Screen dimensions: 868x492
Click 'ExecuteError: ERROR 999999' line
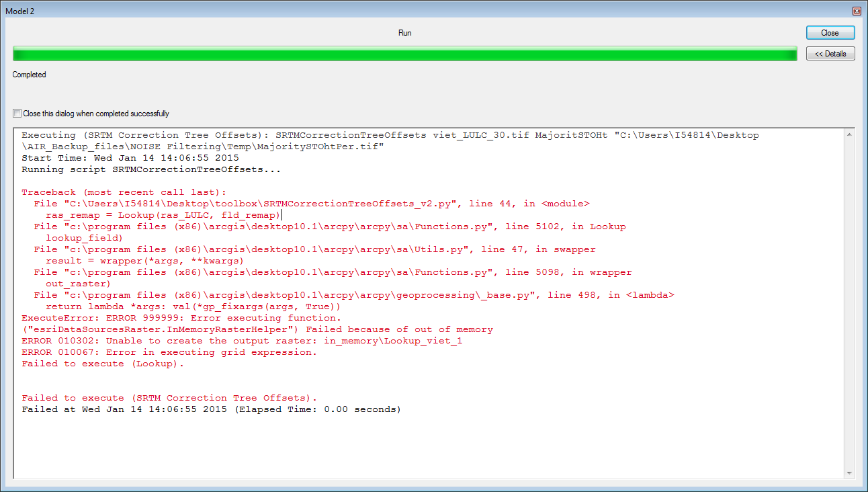point(181,318)
